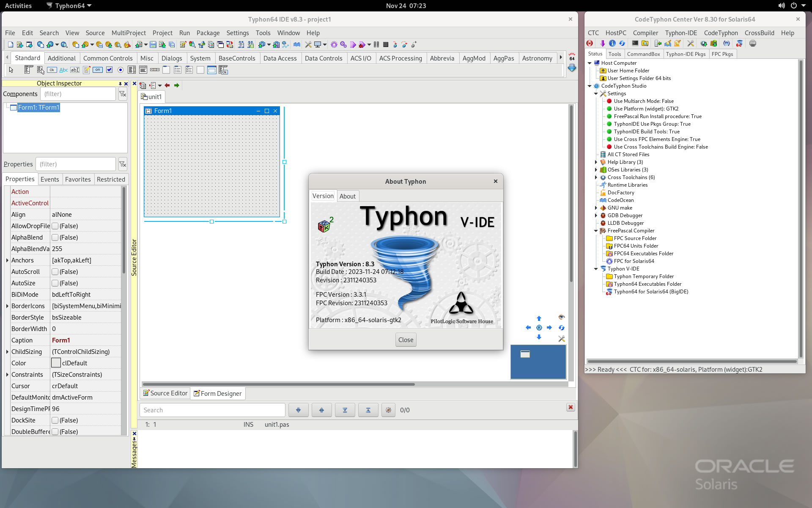Expand the Anchors property
Screen dimensions: 812x508
click(x=7, y=260)
